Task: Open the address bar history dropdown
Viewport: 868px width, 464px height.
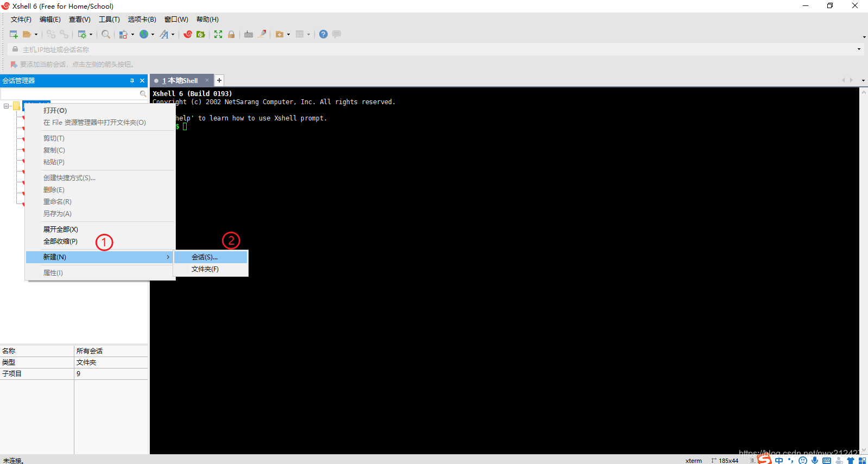Action: (x=859, y=49)
